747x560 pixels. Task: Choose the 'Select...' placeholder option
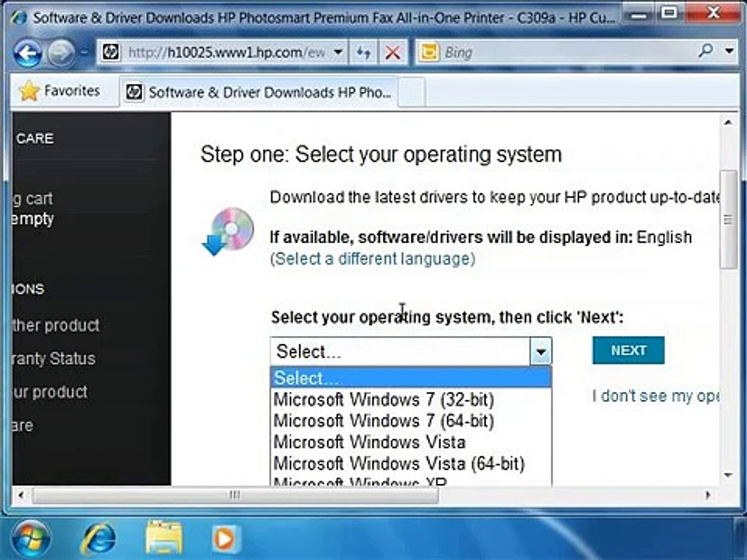tap(410, 378)
